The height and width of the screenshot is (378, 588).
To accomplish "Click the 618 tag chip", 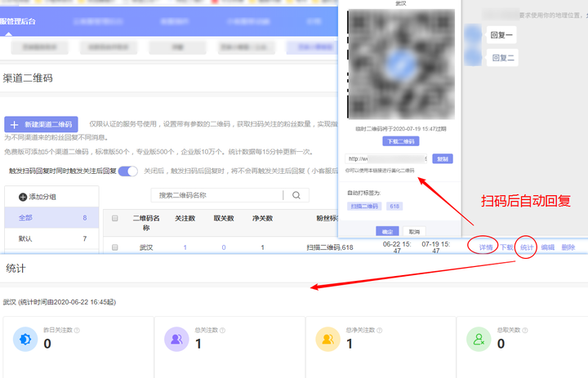I will (394, 207).
